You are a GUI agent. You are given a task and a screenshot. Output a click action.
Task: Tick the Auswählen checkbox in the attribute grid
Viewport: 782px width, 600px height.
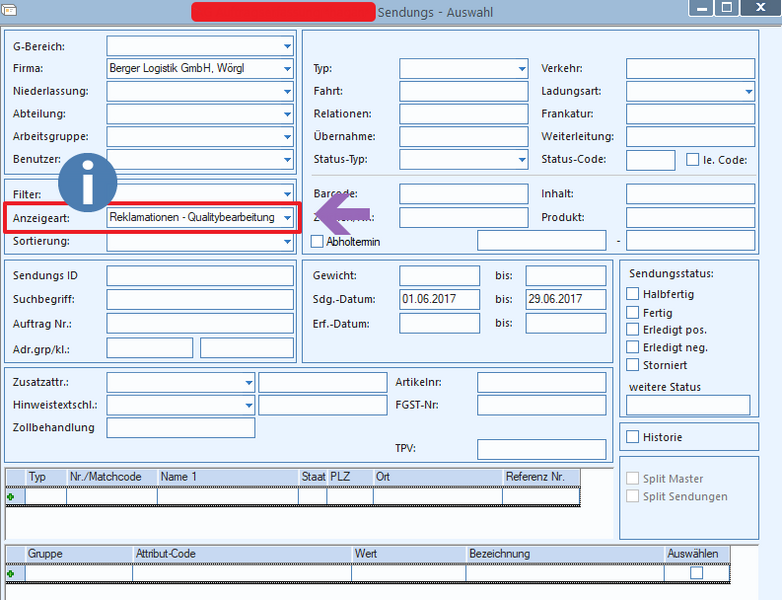697,573
